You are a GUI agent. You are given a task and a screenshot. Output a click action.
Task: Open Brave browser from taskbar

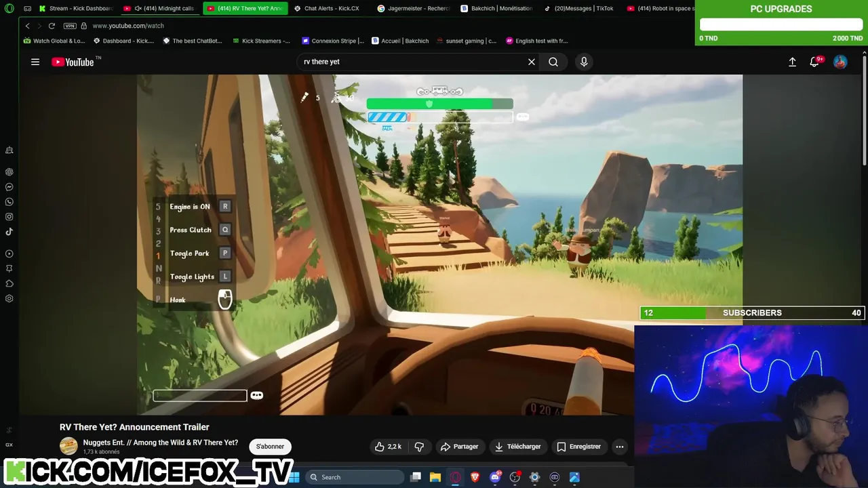pos(475,477)
